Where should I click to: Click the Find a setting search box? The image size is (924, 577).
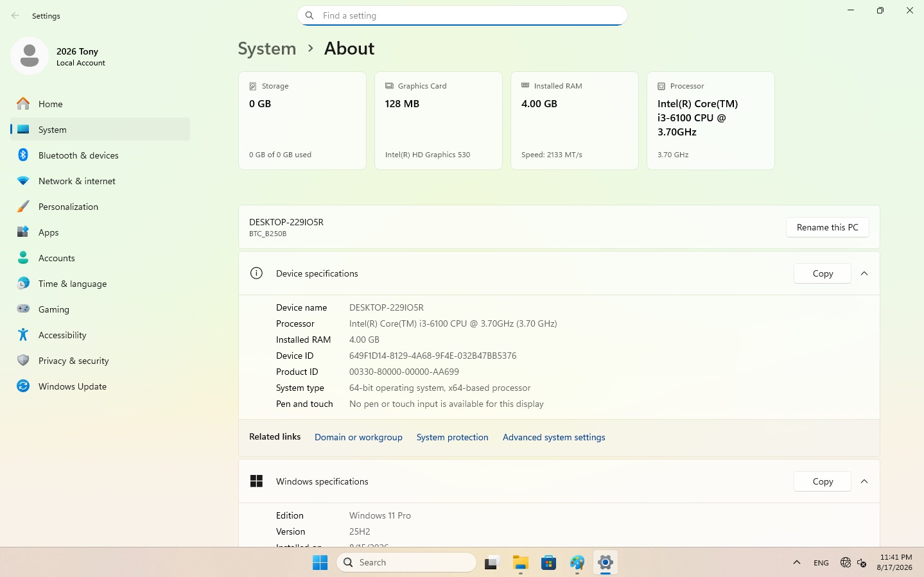click(462, 15)
